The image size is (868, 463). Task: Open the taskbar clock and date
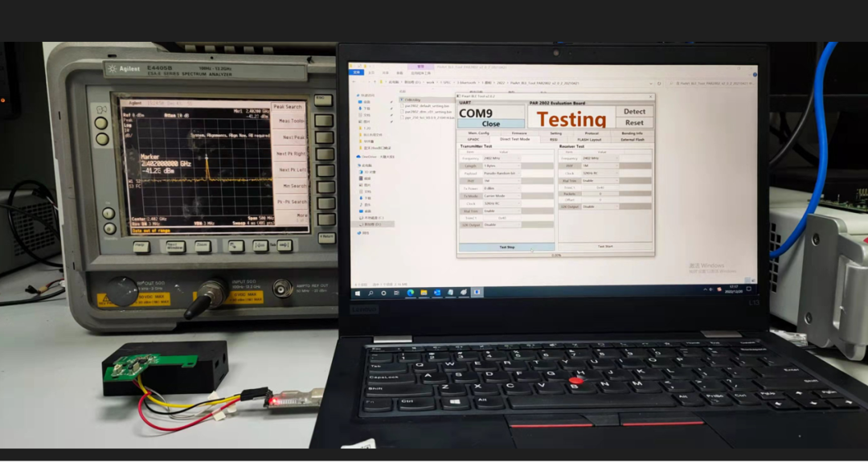click(x=734, y=289)
